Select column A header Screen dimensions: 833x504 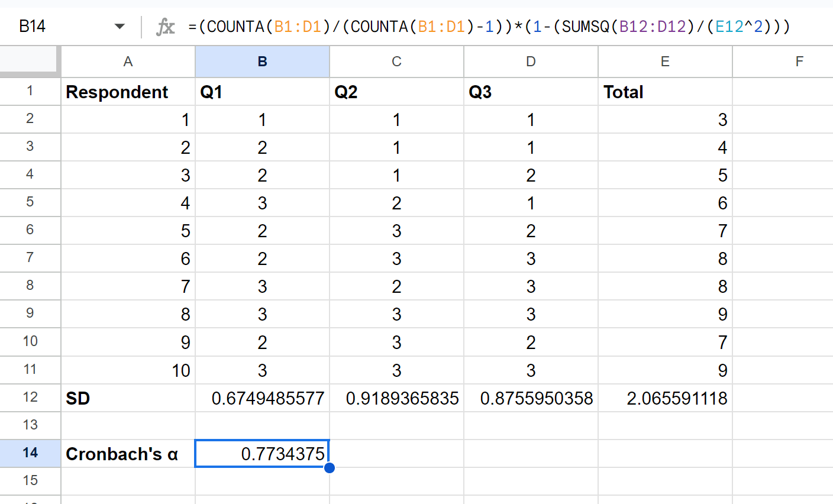click(x=128, y=62)
